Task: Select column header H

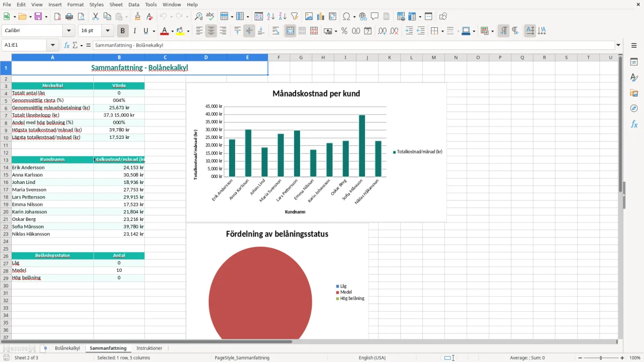Action: (x=323, y=57)
